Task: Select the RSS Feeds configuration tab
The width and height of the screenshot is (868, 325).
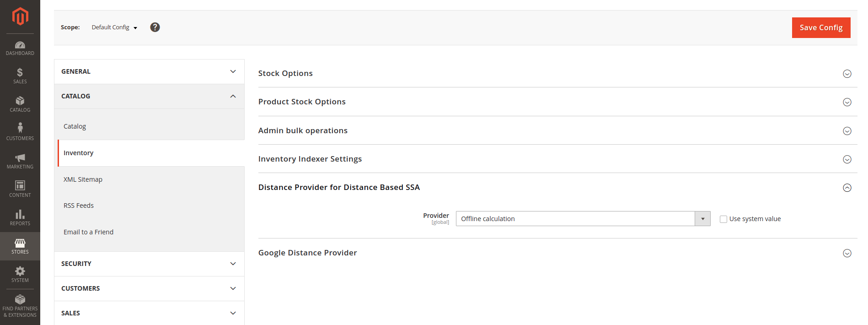Action: click(x=79, y=206)
